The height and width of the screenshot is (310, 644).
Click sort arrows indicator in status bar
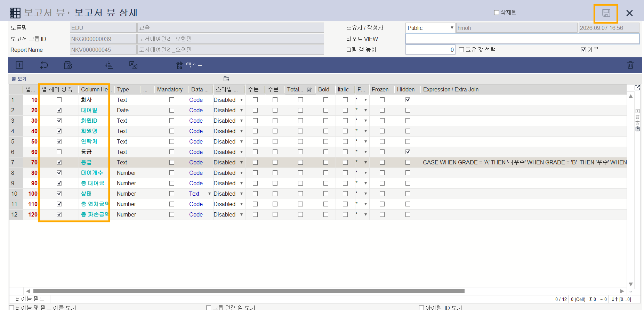[621, 299]
